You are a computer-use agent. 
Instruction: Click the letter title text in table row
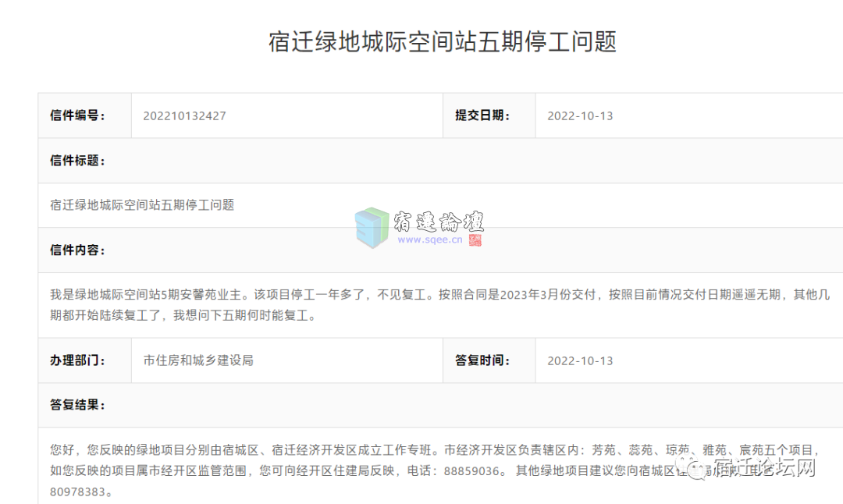[142, 204]
